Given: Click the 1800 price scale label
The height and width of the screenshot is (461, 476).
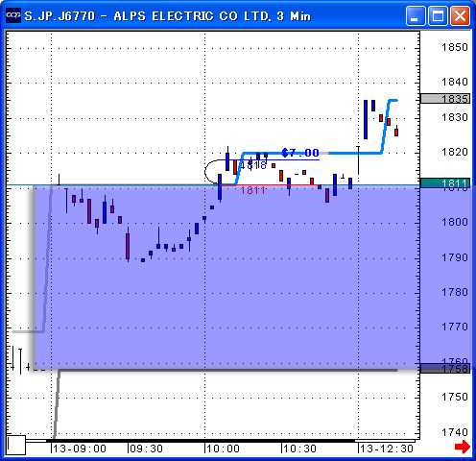Looking at the screenshot, I should click(x=455, y=222).
